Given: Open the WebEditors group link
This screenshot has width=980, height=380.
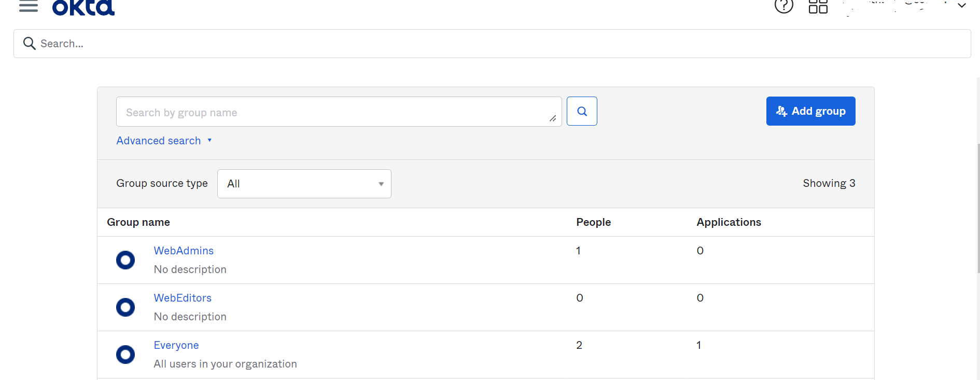Looking at the screenshot, I should pyautogui.click(x=183, y=298).
